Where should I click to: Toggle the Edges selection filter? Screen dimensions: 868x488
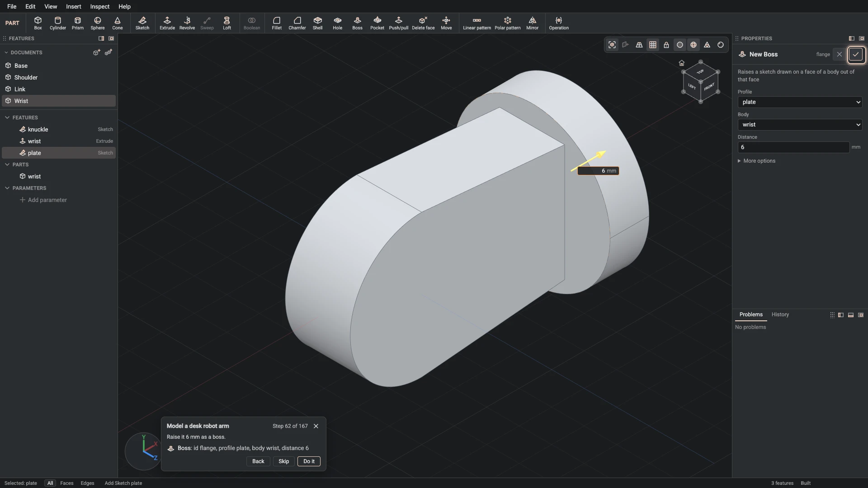pyautogui.click(x=88, y=483)
